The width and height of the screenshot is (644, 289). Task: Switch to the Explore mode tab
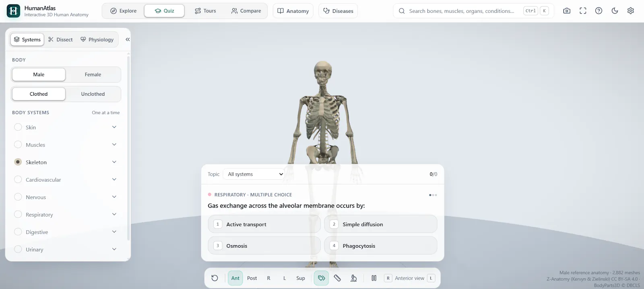[124, 11]
